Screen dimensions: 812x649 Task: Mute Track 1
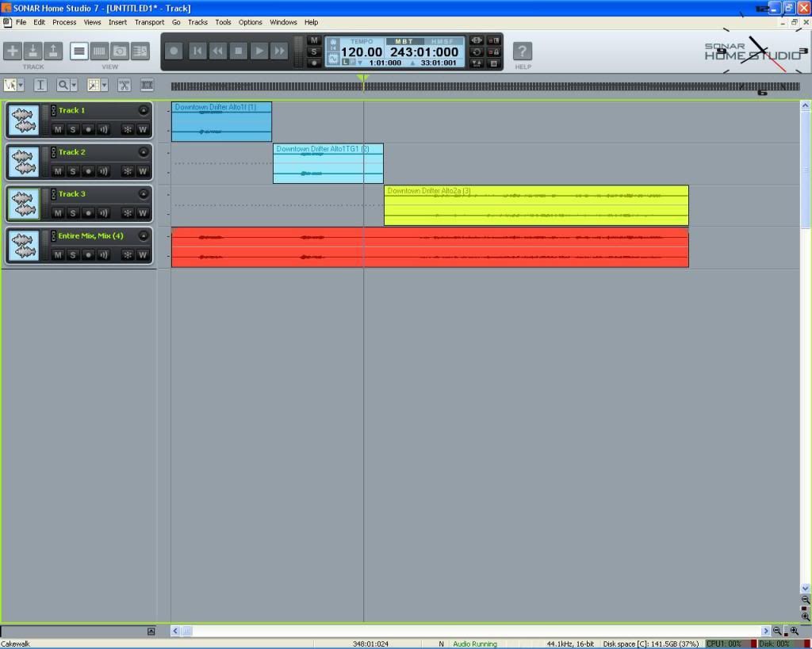[x=58, y=129]
